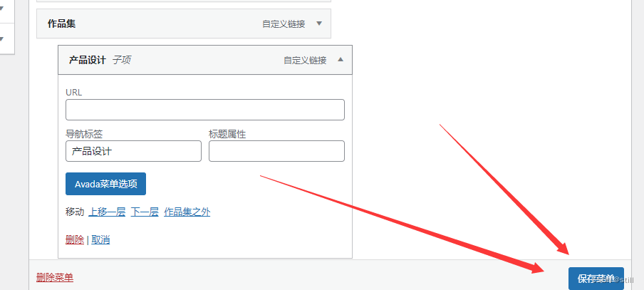
Task: Click the 保存菜单 button
Action: (x=596, y=279)
